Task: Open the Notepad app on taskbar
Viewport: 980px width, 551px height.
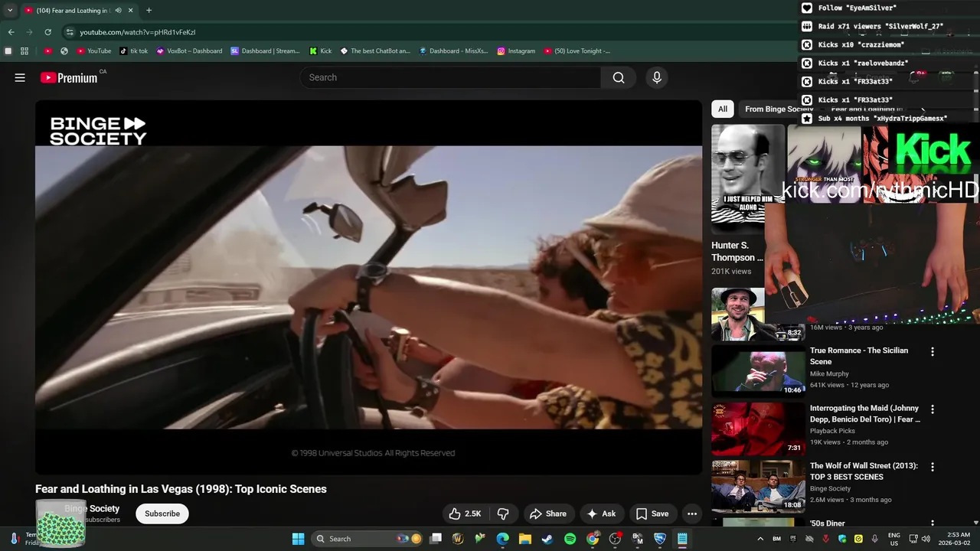Action: [682, 539]
